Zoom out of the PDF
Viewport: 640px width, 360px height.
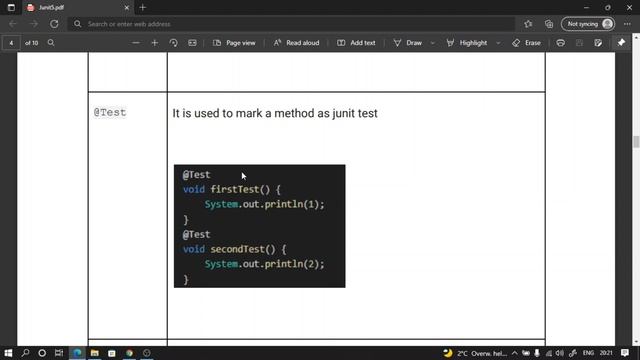pos(136,42)
